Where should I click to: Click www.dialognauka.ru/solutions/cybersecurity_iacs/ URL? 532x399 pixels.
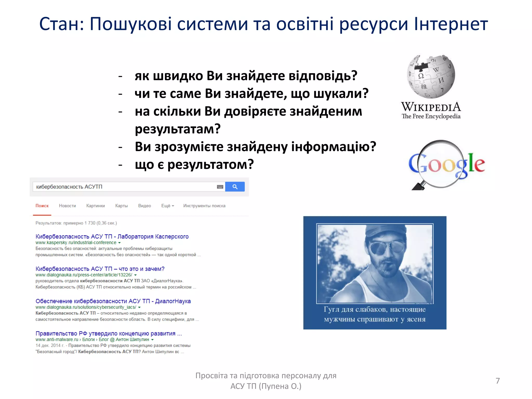tap(86, 307)
